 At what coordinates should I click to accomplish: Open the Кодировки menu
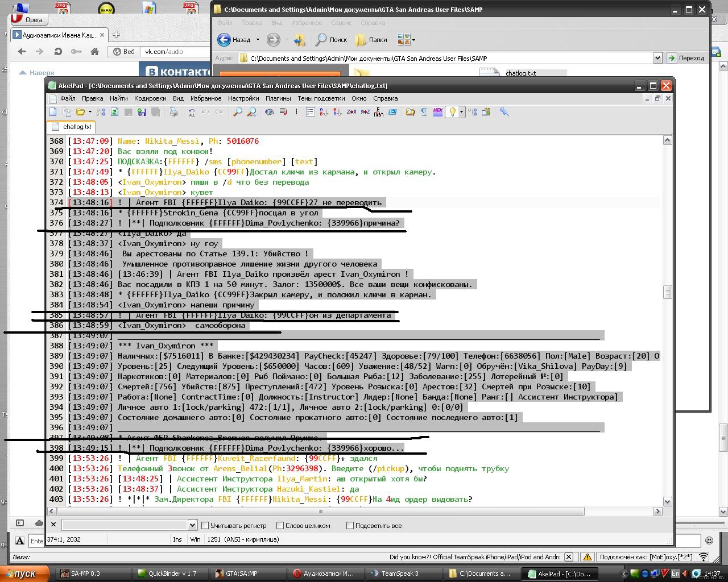(150, 98)
